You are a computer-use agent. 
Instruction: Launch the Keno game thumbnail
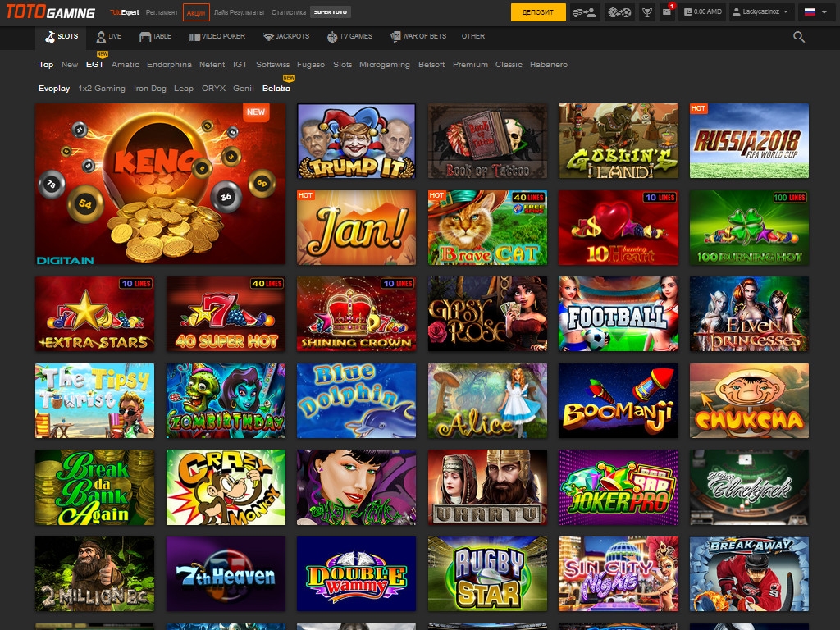tap(160, 184)
